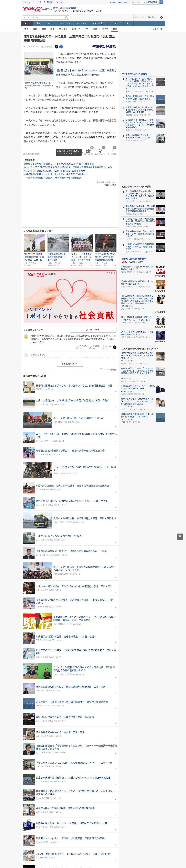Image resolution: width=186 pixels, height=868 pixels.
Task: Open related link 資金繰り支援や燃料費補助に
Action: click(x=58, y=164)
